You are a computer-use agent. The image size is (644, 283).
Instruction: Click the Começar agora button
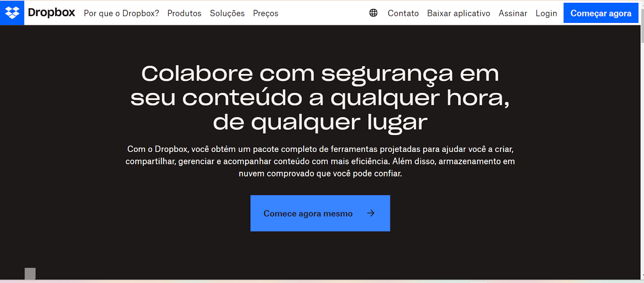pos(601,13)
